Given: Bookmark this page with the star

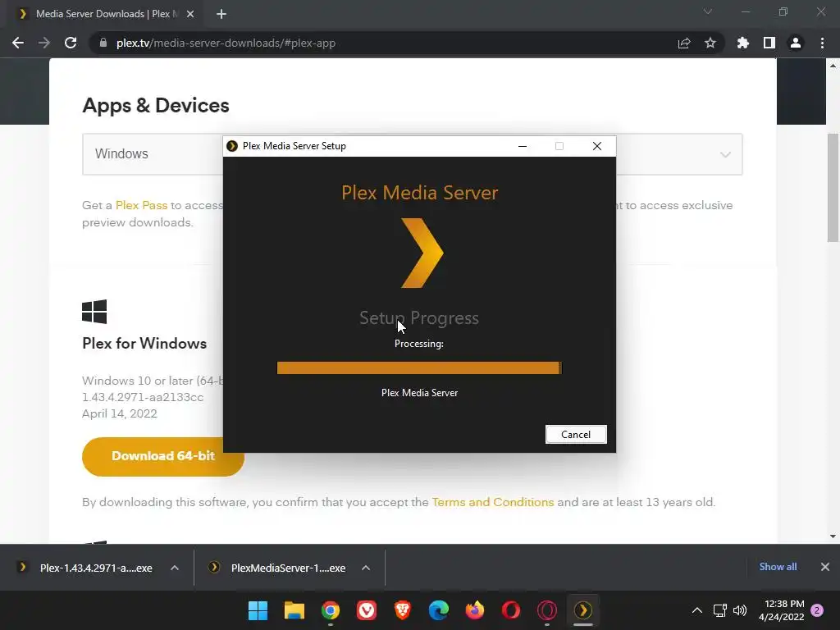Looking at the screenshot, I should (x=710, y=43).
